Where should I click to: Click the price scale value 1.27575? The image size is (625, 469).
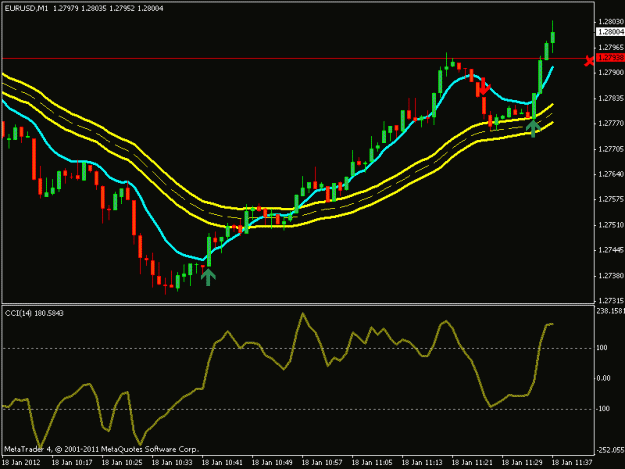[611, 200]
